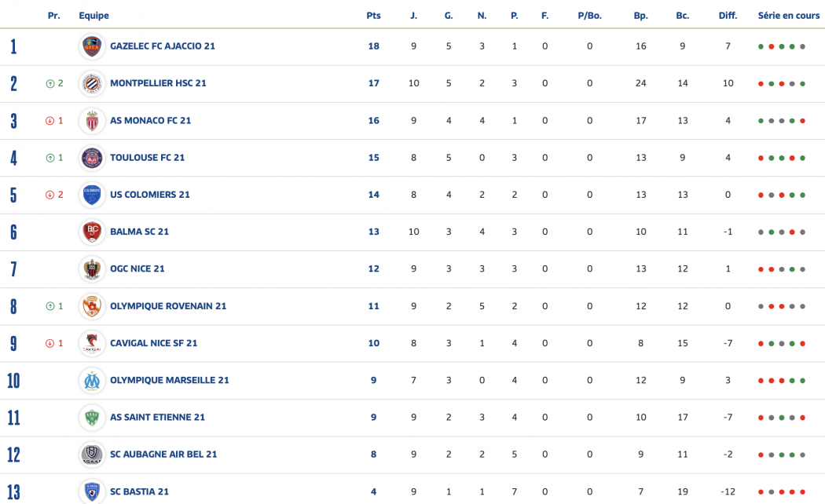
Task: Click the Diff. column header
Action: 728,16
